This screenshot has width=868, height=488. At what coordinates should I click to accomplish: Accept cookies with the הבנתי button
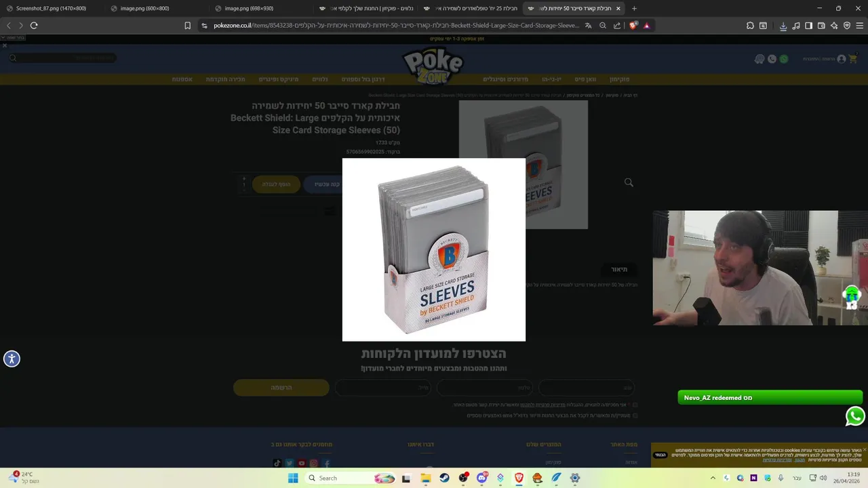pyautogui.click(x=660, y=455)
